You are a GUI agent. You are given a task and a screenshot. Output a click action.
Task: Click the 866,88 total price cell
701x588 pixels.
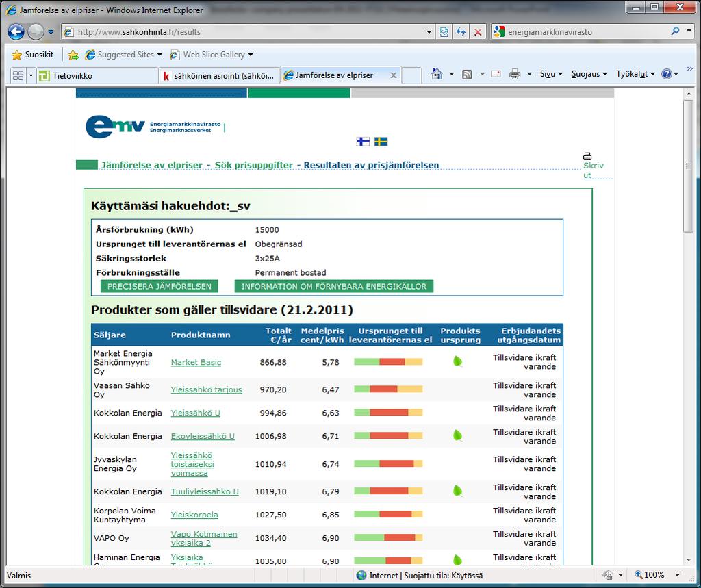pyautogui.click(x=273, y=362)
